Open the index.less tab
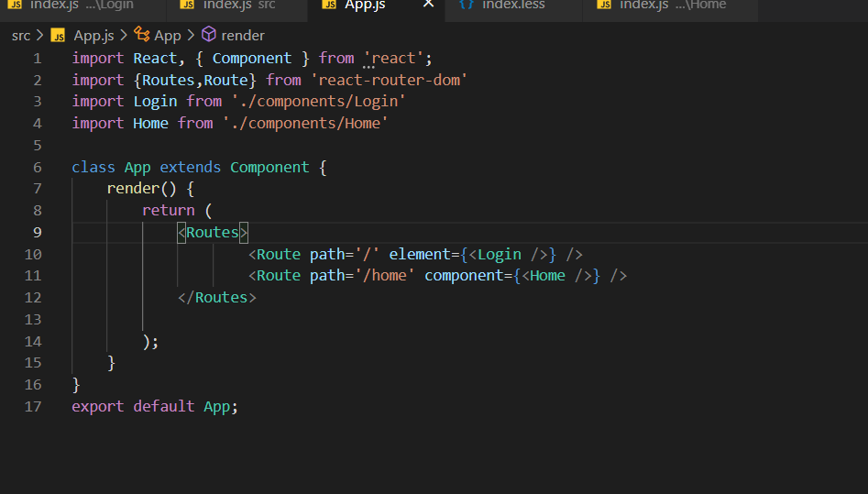The height and width of the screenshot is (494, 868). pyautogui.click(x=513, y=5)
